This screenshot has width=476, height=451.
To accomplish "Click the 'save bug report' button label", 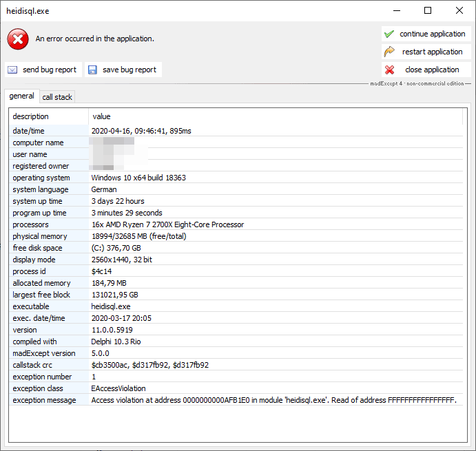I will click(130, 70).
